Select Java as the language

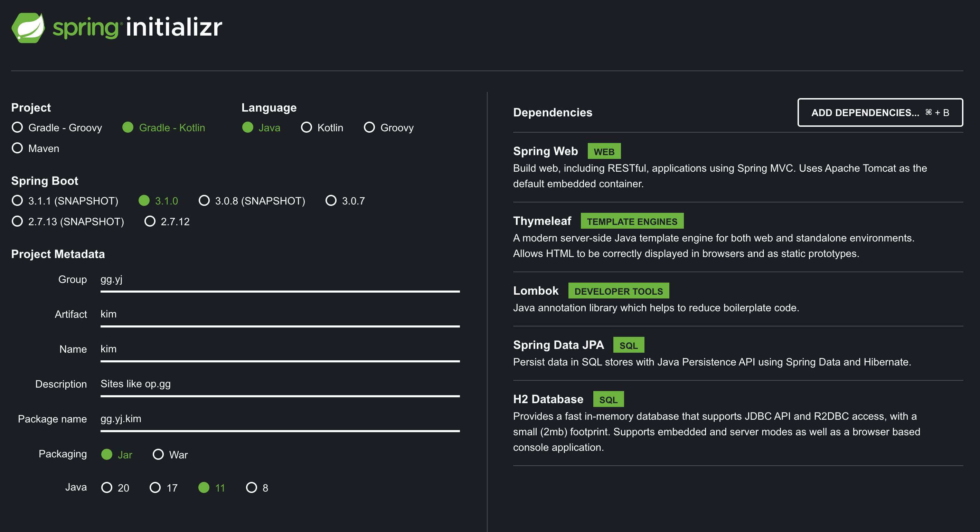[261, 127]
